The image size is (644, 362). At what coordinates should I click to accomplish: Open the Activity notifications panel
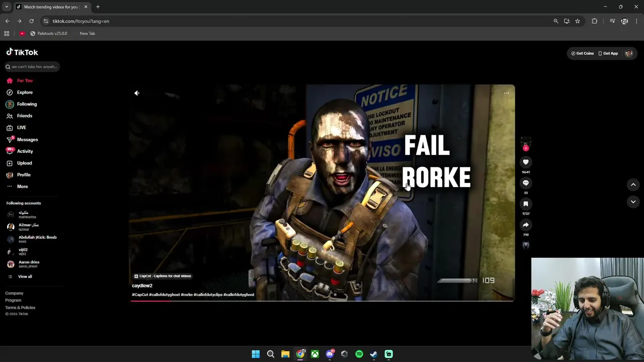pos(20,151)
